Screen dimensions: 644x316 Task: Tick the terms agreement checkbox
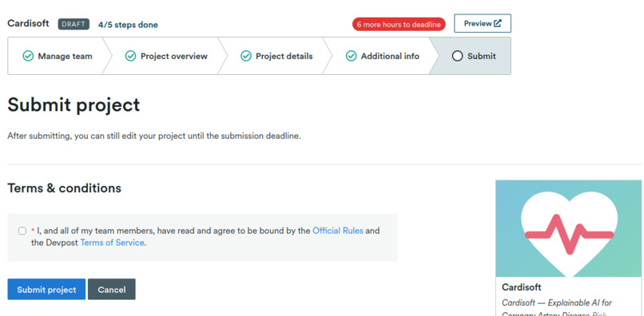[x=22, y=231]
